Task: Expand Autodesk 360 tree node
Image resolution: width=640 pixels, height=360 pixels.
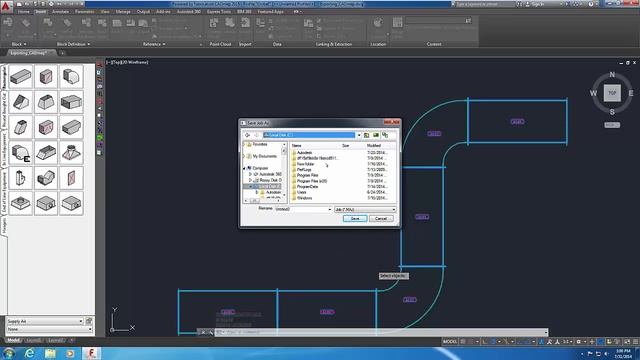Action: pos(250,174)
